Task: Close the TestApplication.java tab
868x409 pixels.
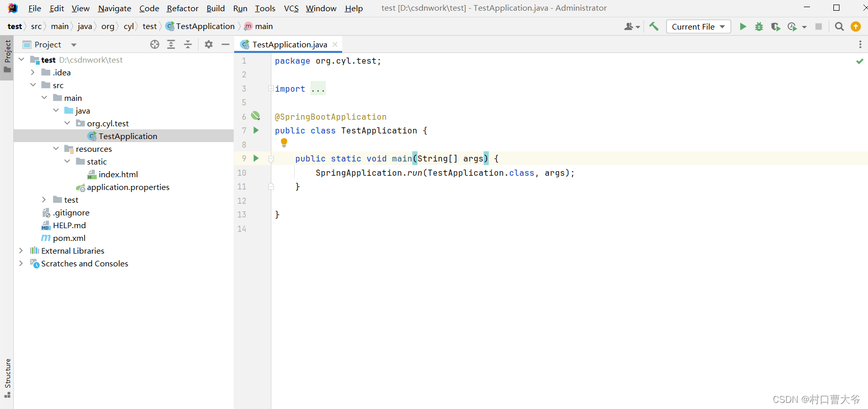Action: point(335,44)
